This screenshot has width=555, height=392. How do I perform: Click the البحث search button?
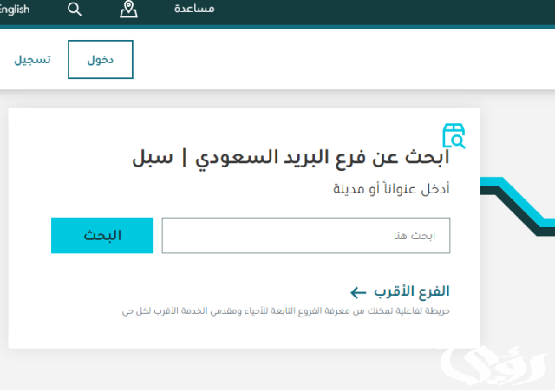[x=102, y=236]
